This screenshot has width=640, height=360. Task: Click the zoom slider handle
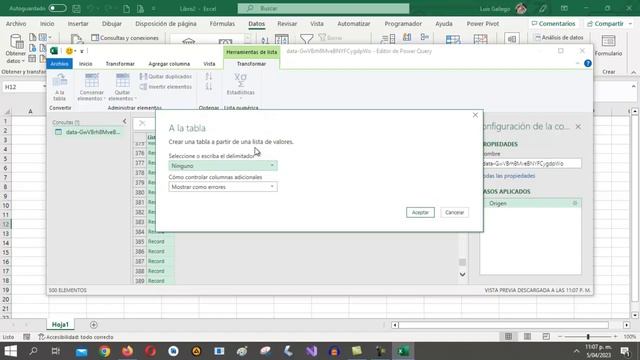point(588,337)
